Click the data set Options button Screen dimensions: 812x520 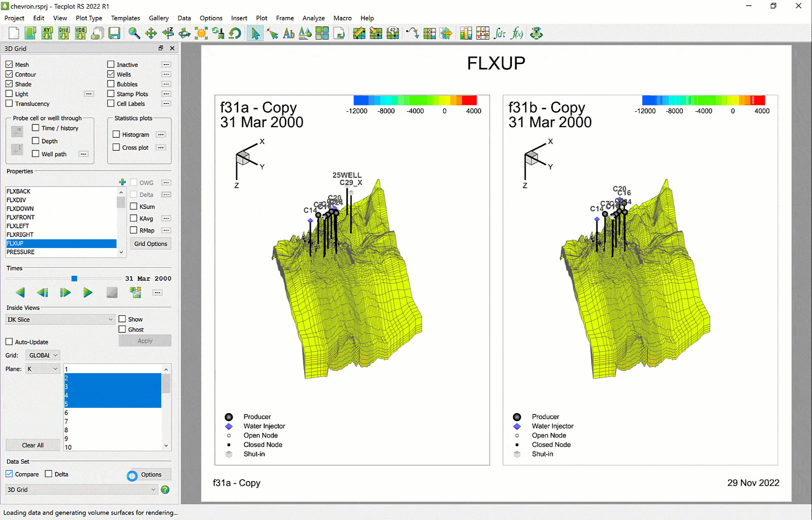(151, 475)
